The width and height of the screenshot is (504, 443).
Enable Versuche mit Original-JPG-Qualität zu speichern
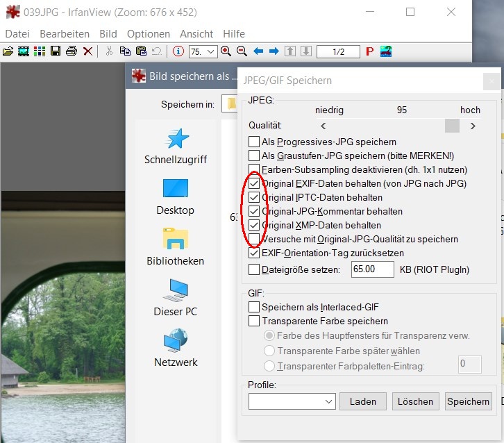click(x=254, y=239)
